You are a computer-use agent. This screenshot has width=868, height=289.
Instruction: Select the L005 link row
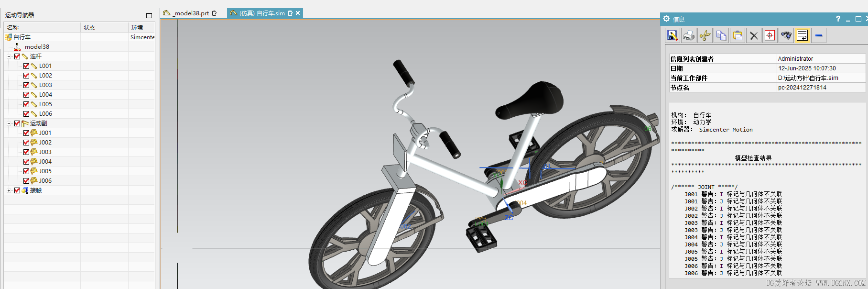pyautogui.click(x=79, y=104)
